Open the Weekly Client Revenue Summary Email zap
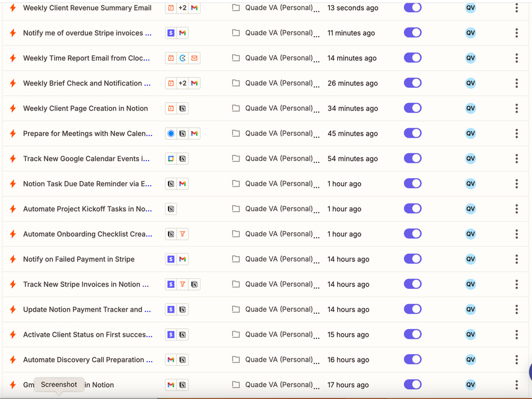532x399 pixels. [x=87, y=8]
